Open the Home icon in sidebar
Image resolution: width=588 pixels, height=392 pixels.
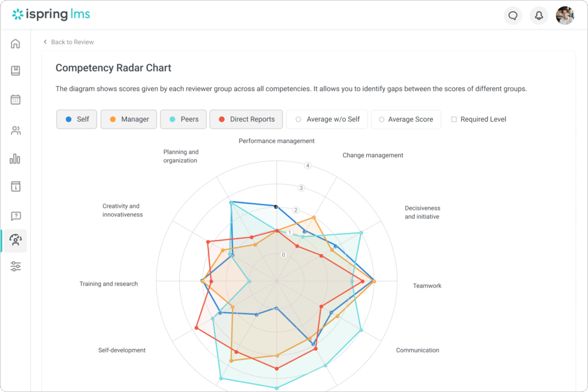click(16, 44)
